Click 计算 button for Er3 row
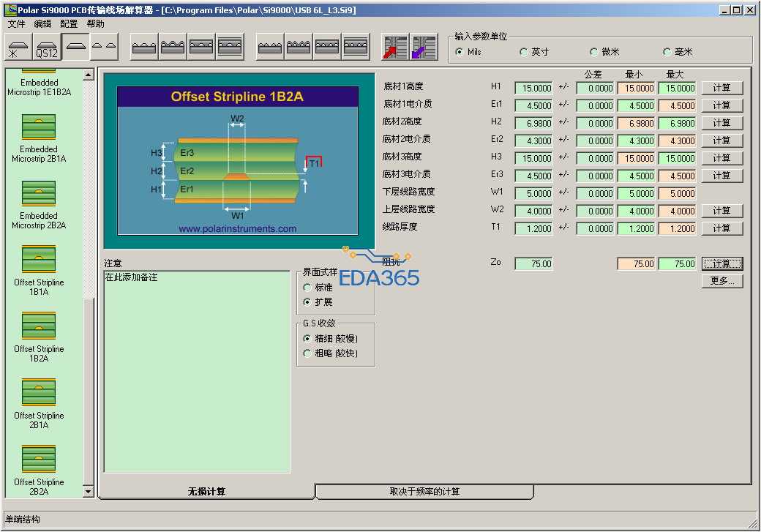Viewport: 761px width, 532px height. pos(721,176)
